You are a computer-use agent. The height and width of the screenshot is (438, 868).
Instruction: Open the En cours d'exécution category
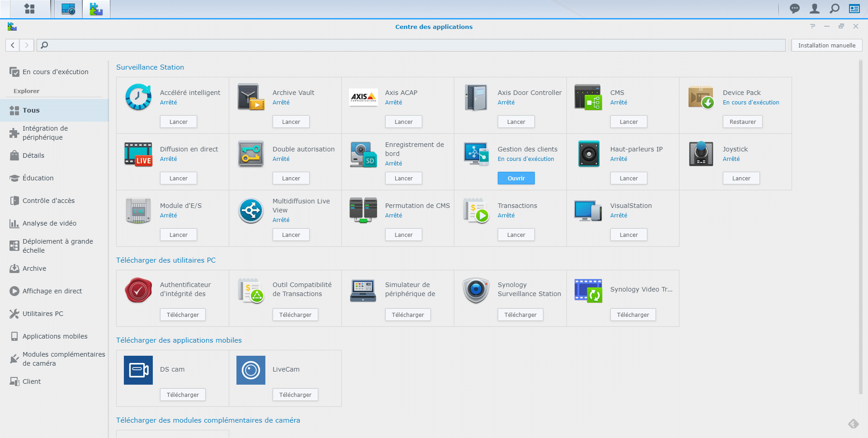54,72
